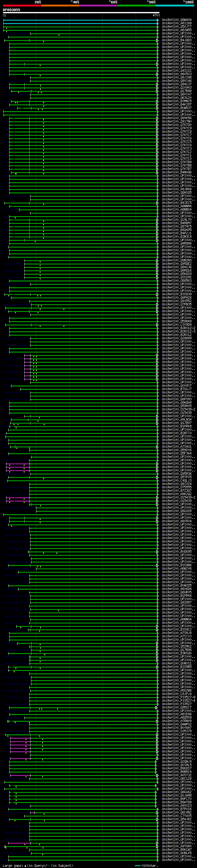The width and height of the screenshot is (197, 868).
Task: Click the UniRef100_A9LN34 hit label
Action: pyautogui.click(x=177, y=419)
